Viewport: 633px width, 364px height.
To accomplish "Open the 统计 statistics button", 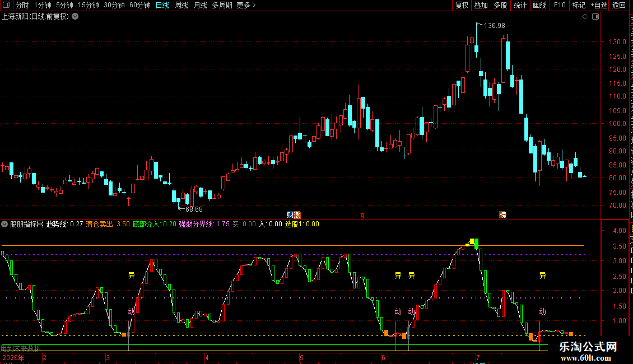I will 520,5.
